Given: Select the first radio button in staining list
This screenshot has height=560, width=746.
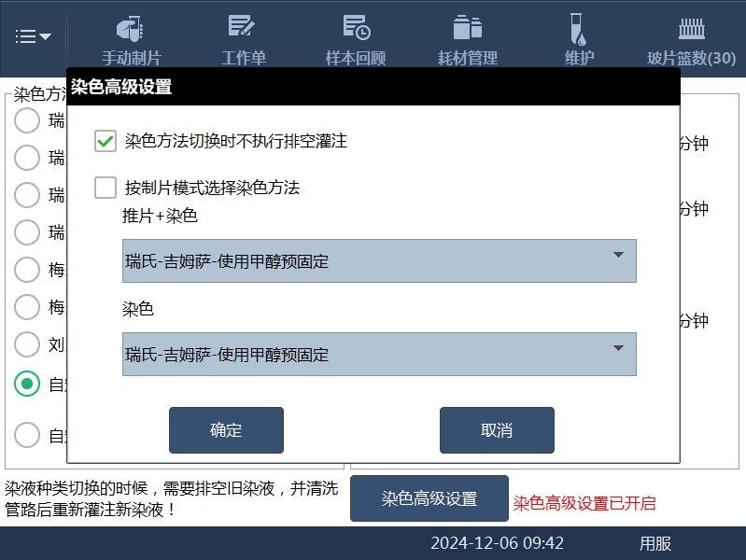Looking at the screenshot, I should 28,120.
